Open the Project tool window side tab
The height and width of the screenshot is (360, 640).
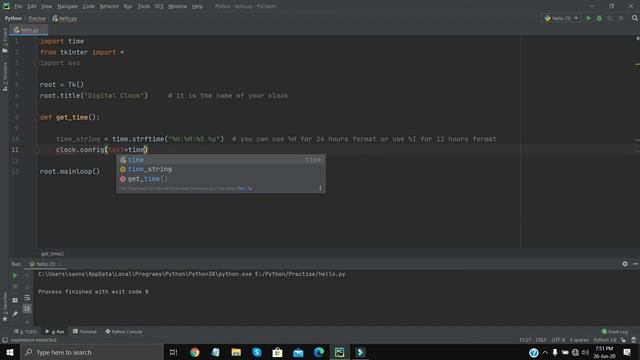point(5,40)
